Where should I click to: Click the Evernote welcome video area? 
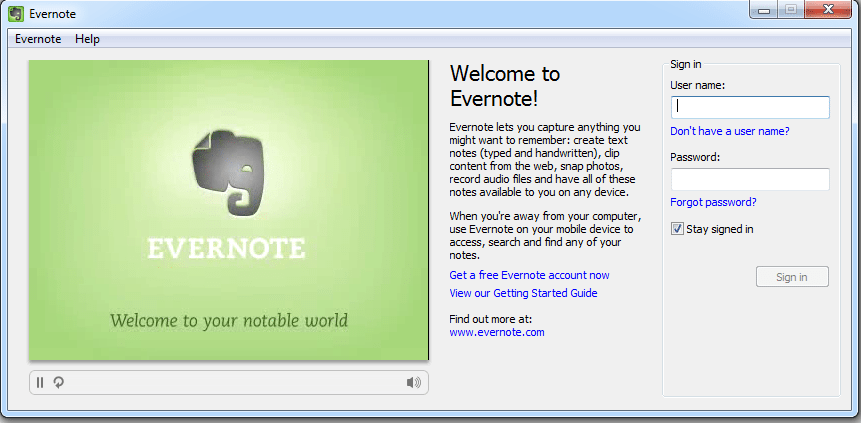coord(228,210)
